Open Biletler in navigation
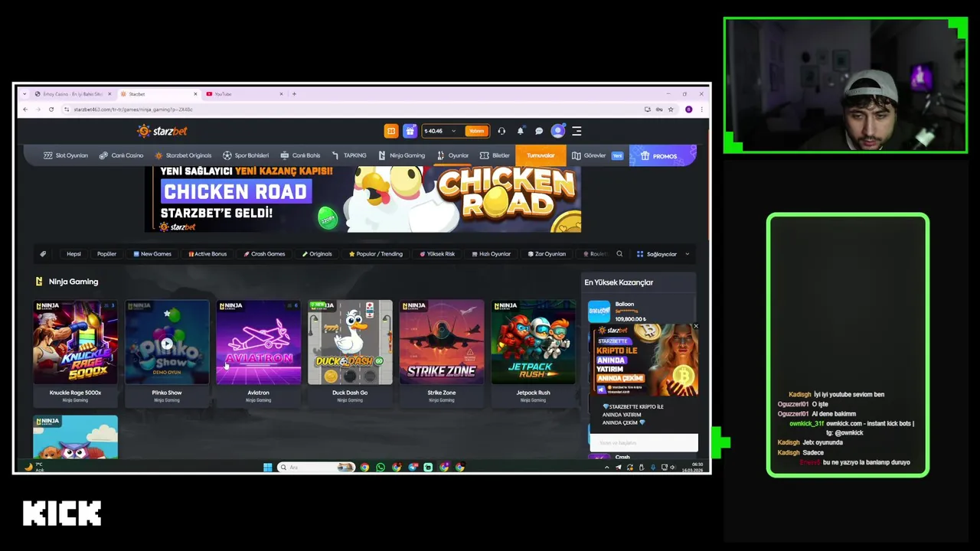 [x=495, y=155]
